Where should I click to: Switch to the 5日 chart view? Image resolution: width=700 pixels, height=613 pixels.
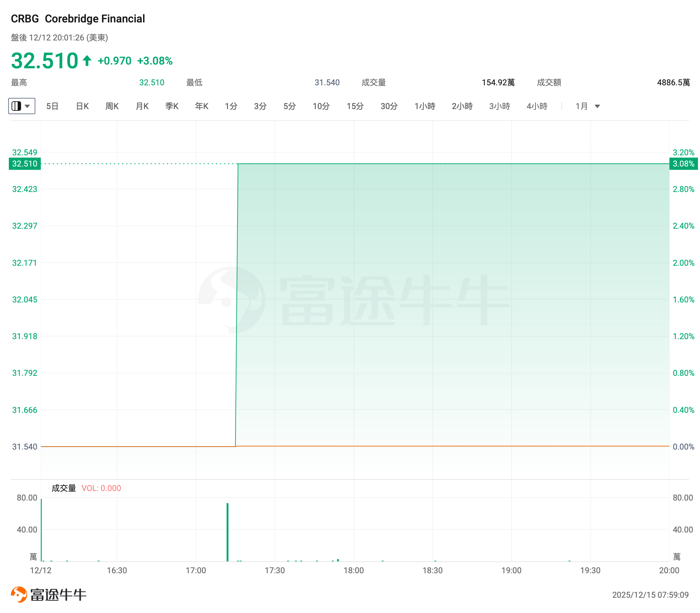click(x=52, y=106)
